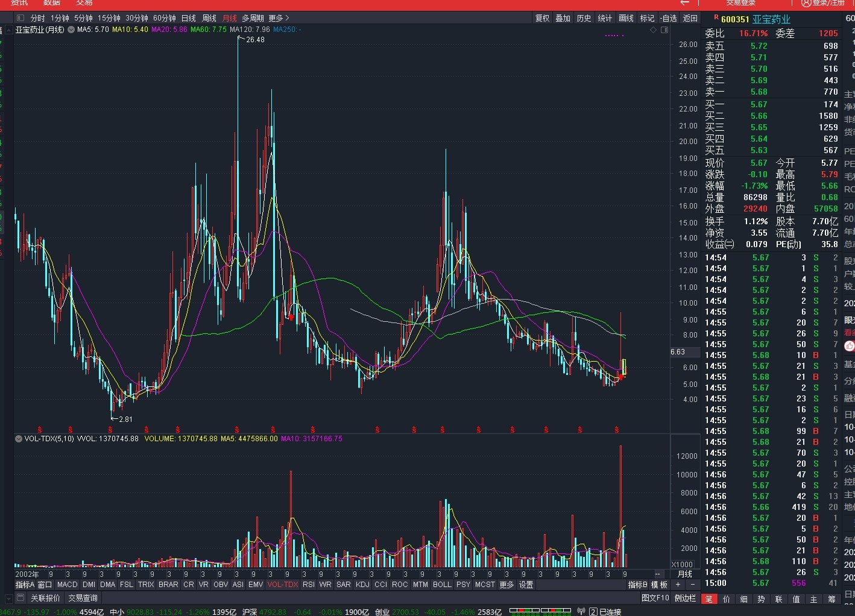This screenshot has width=855, height=616.
Task: Click the 交易查询 trade query button
Action: click(x=83, y=598)
